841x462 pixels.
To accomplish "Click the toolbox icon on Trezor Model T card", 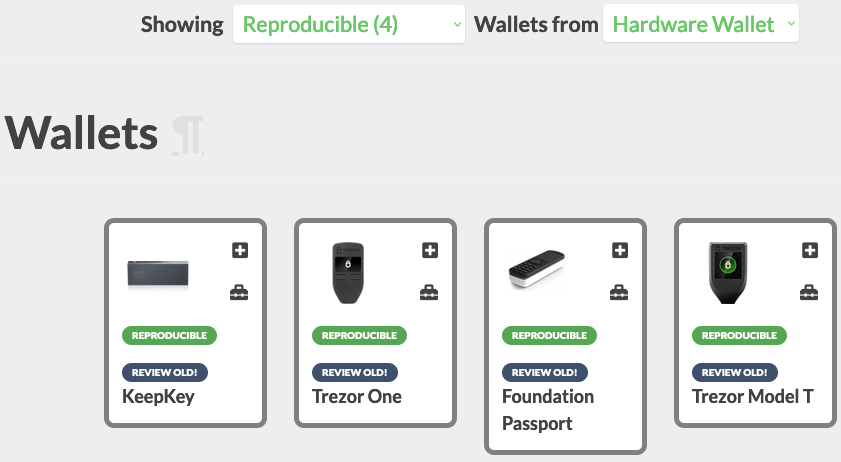I will [x=809, y=292].
